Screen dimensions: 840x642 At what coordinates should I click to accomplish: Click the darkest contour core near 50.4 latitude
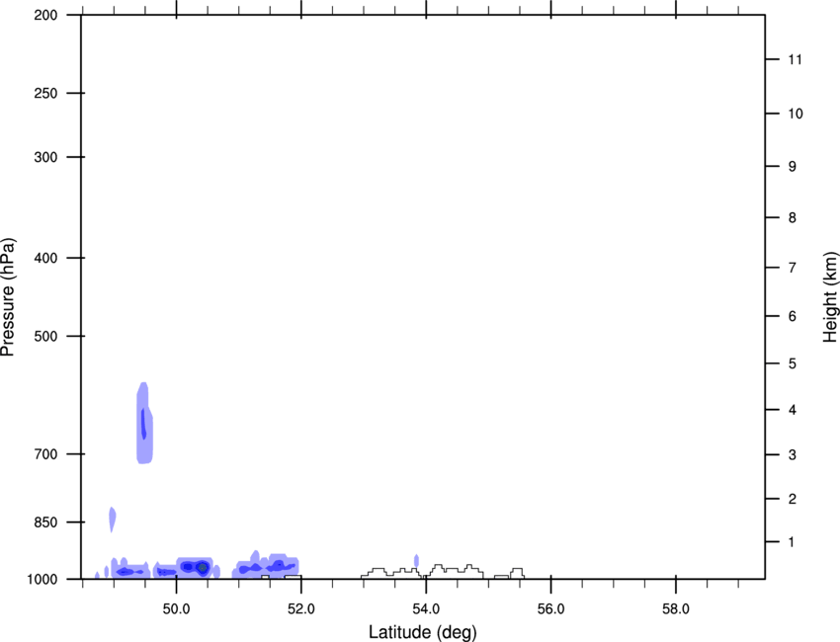click(x=202, y=568)
